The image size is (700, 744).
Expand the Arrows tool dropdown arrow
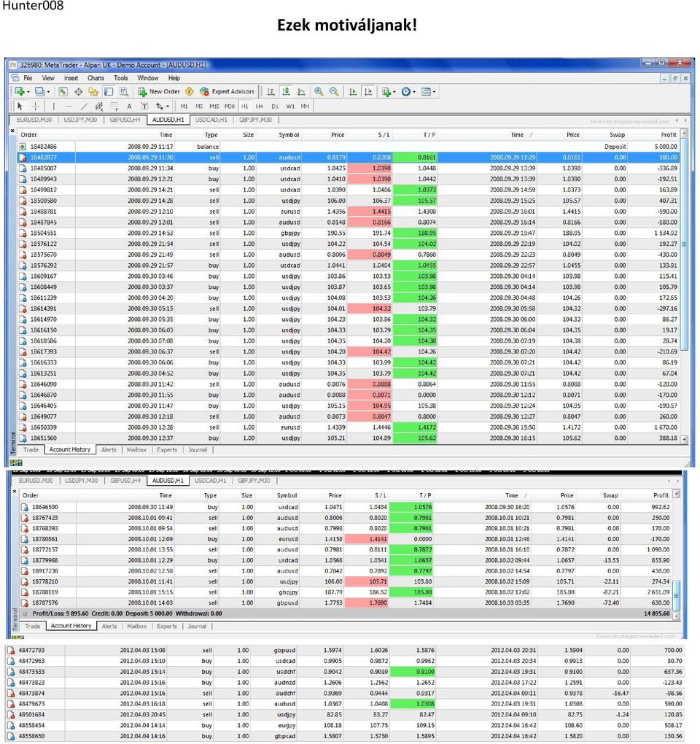click(x=168, y=106)
